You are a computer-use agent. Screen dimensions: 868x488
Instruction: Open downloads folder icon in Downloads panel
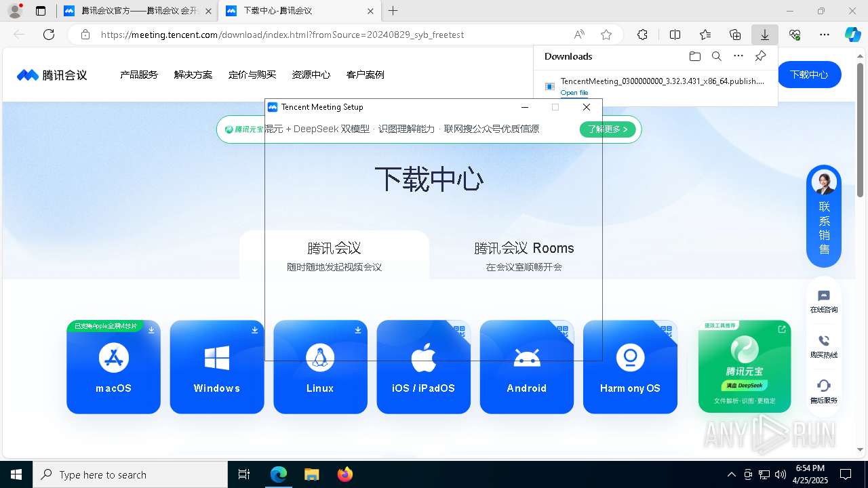click(694, 56)
